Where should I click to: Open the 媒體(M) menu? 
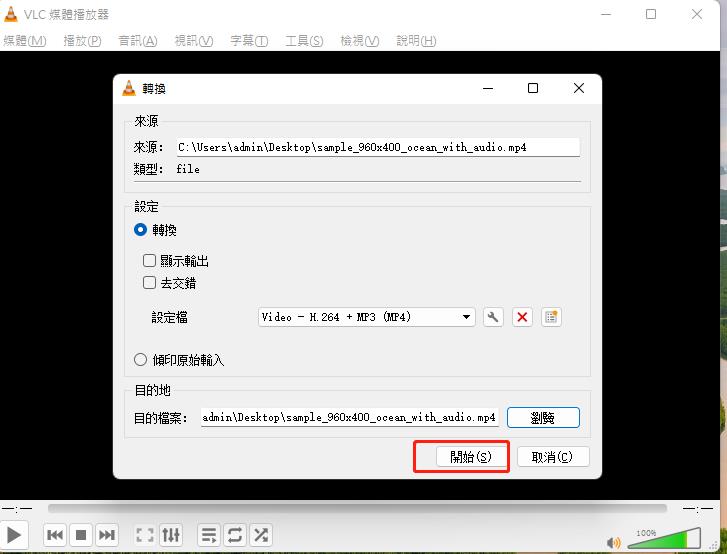coord(25,41)
